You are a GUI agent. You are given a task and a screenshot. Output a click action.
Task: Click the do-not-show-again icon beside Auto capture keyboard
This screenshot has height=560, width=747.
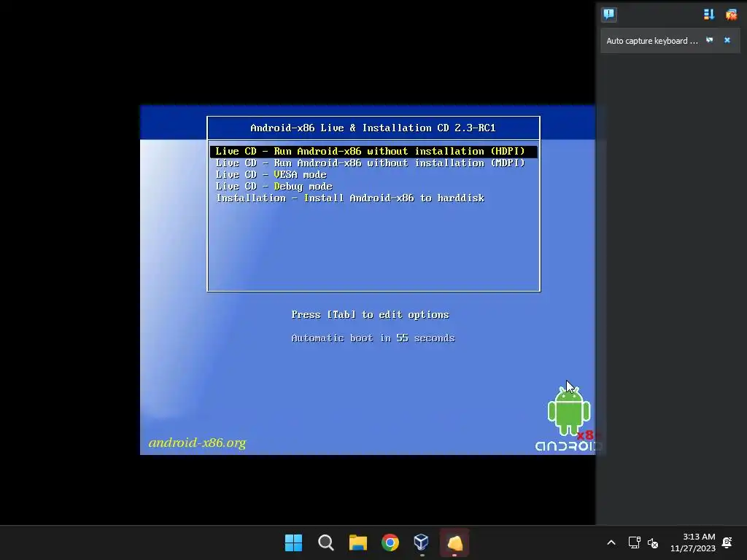[x=709, y=41]
